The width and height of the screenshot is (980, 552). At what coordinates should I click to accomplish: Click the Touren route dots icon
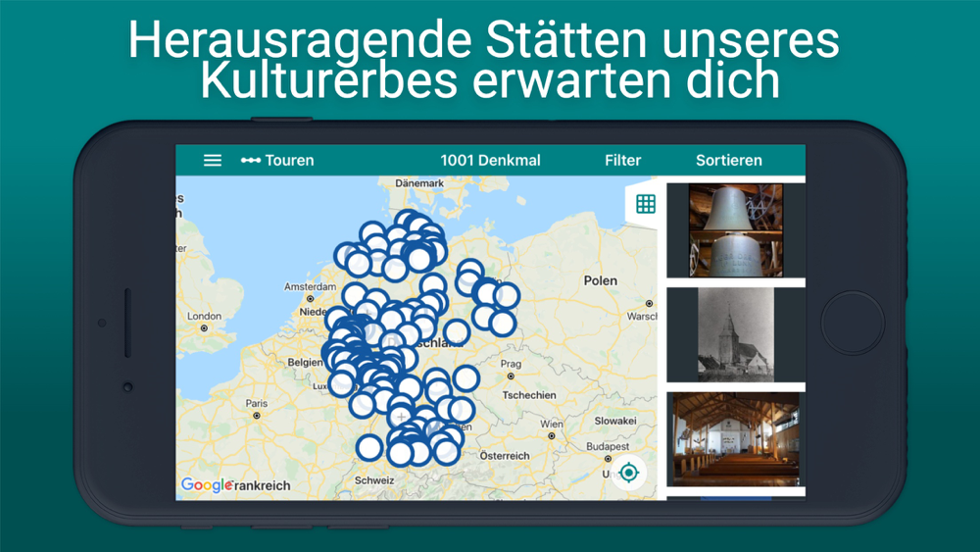point(251,160)
